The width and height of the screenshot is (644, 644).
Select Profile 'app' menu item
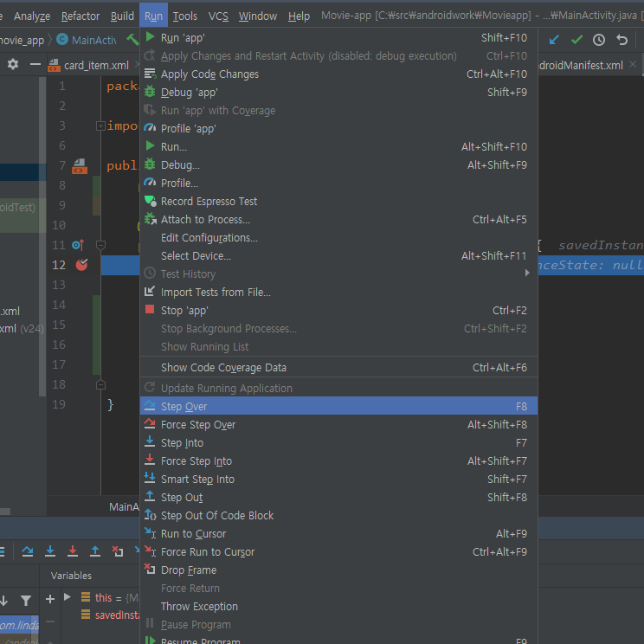338,129
